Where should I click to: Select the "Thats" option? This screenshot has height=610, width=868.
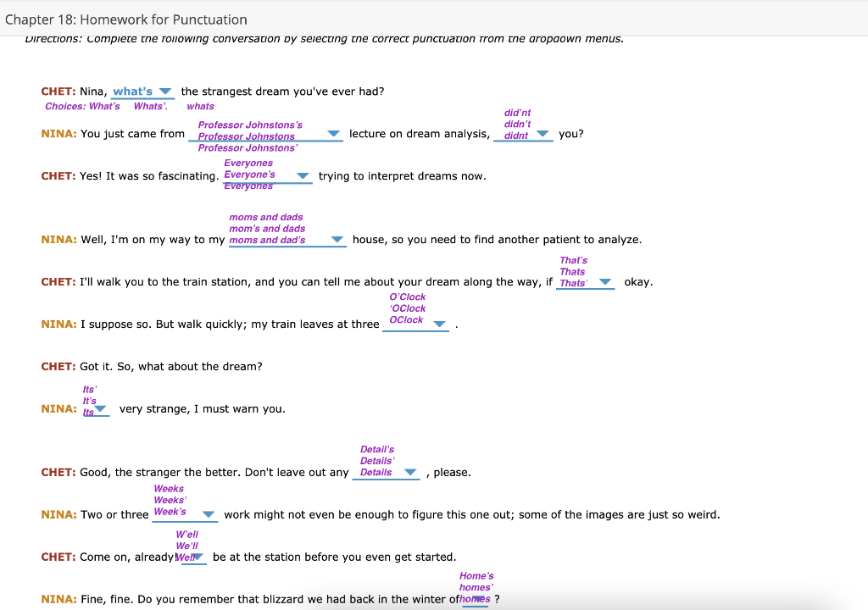coord(571,271)
